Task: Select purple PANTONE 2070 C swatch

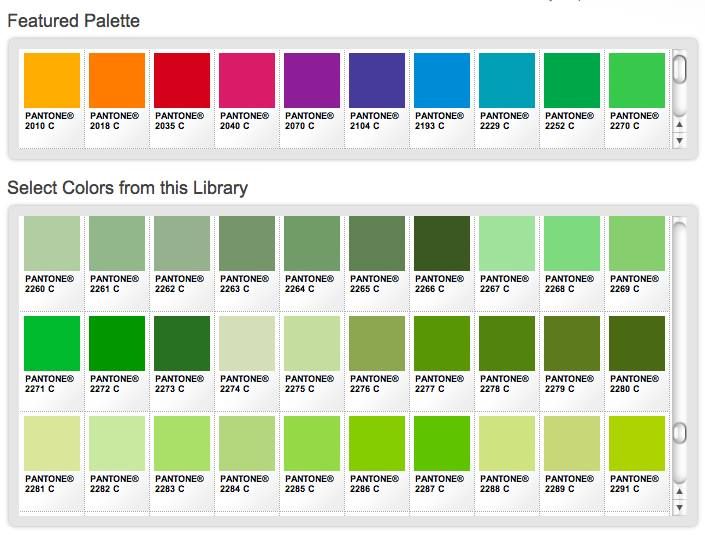Action: [x=312, y=80]
